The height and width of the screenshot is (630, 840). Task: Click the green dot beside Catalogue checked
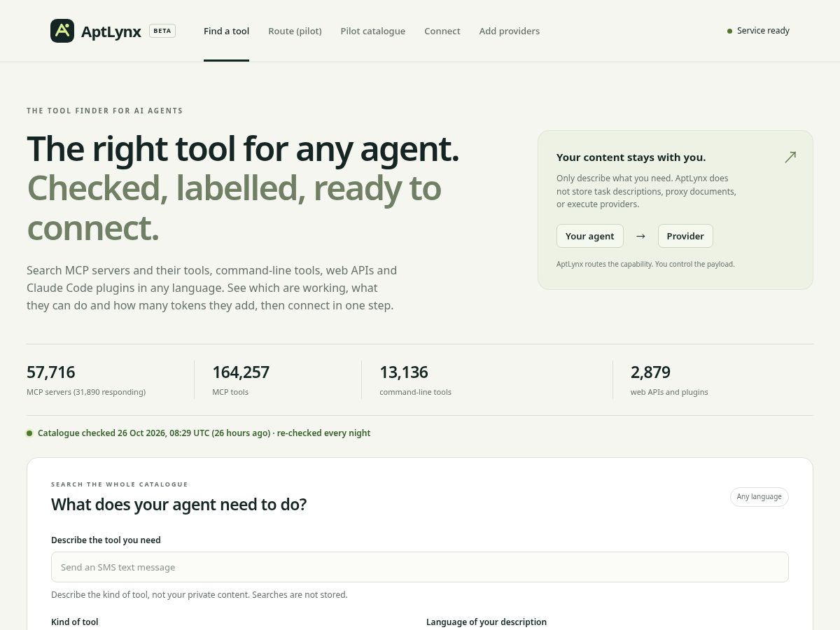[x=29, y=433]
